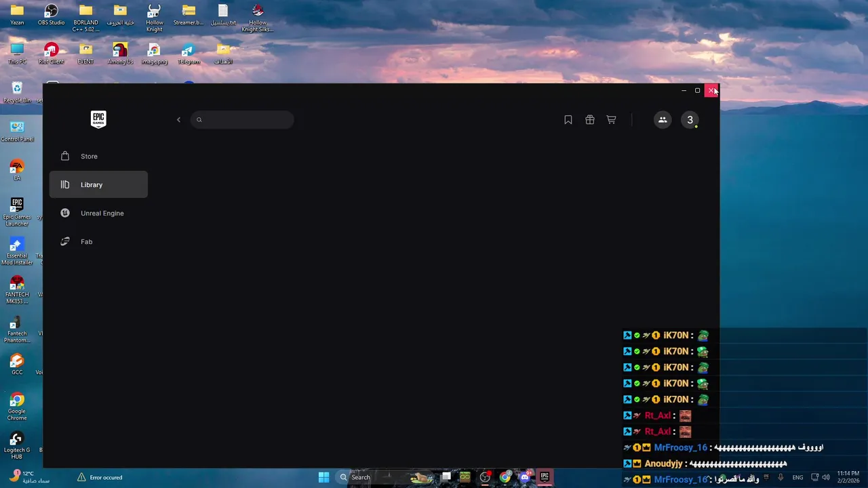
Task: Open the wishlist bookmark icon
Action: (x=568, y=120)
